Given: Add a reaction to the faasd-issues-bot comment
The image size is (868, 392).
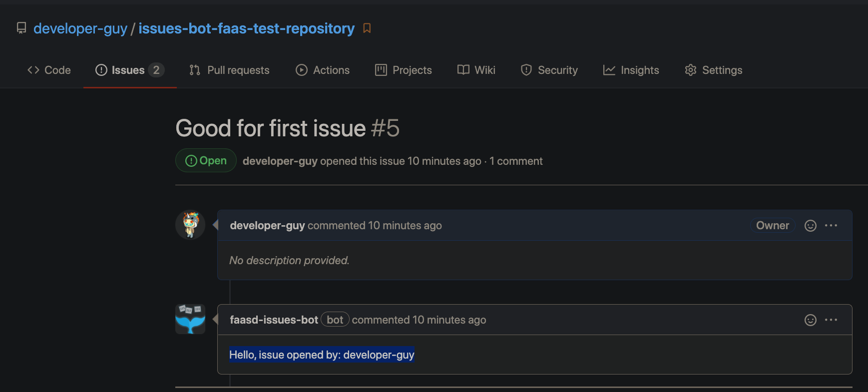Looking at the screenshot, I should tap(811, 320).
